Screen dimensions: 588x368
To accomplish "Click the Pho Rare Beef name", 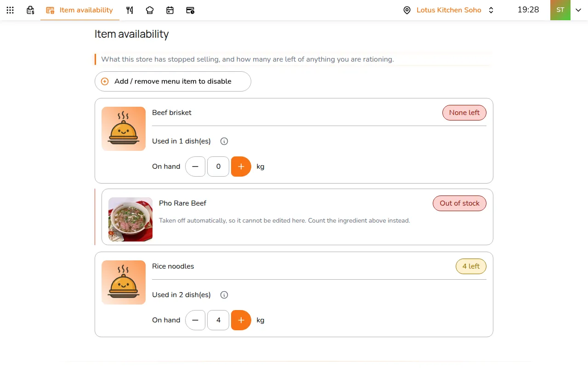I will 182,203.
